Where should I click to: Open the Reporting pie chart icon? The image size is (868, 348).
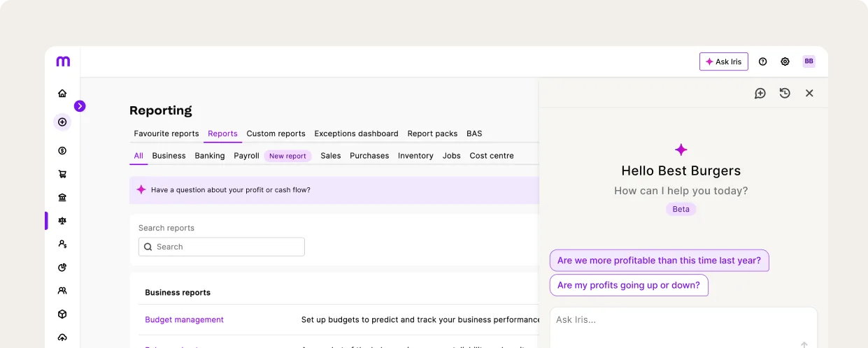(x=62, y=267)
